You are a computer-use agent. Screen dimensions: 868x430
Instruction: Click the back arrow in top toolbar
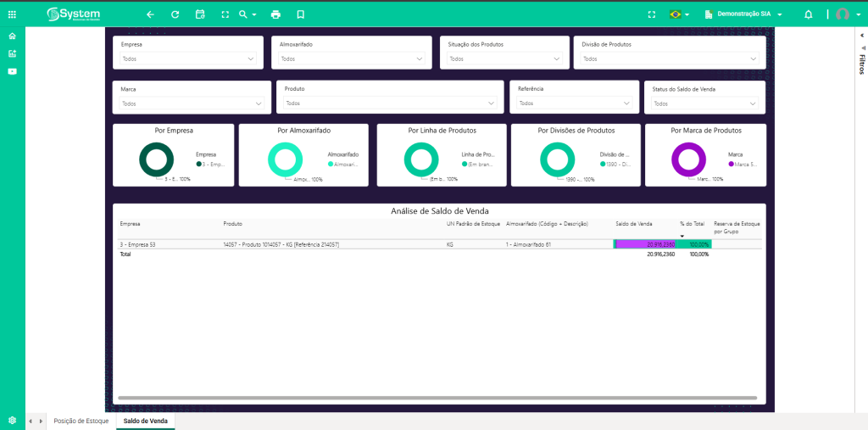(x=150, y=14)
